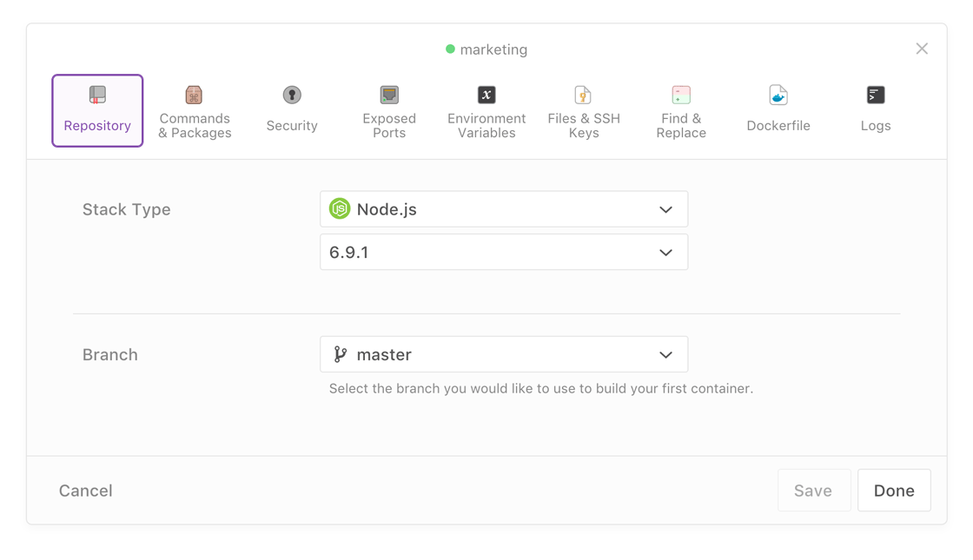Expand the master branch dropdown
Screen dimensions: 973x560
click(x=503, y=354)
